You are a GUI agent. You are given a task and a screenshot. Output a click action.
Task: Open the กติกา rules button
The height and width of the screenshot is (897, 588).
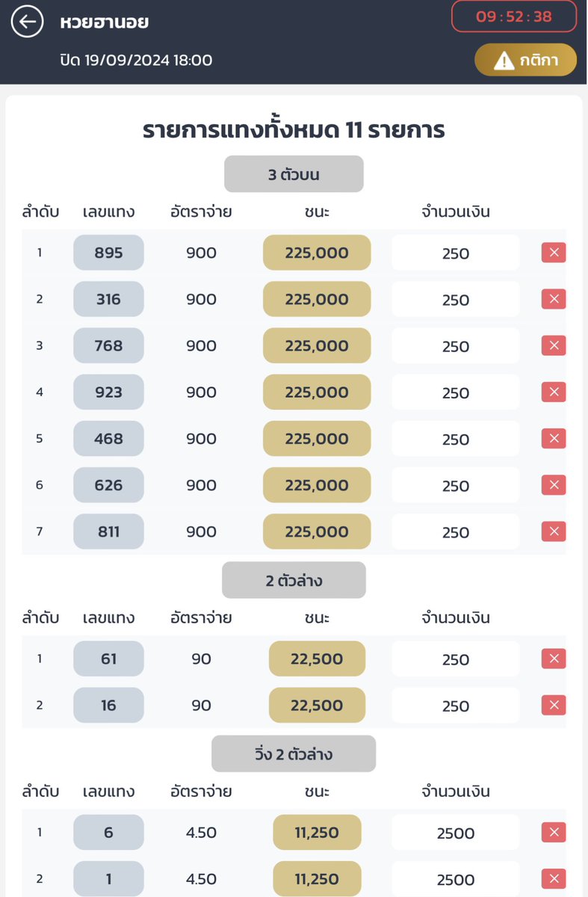click(526, 61)
